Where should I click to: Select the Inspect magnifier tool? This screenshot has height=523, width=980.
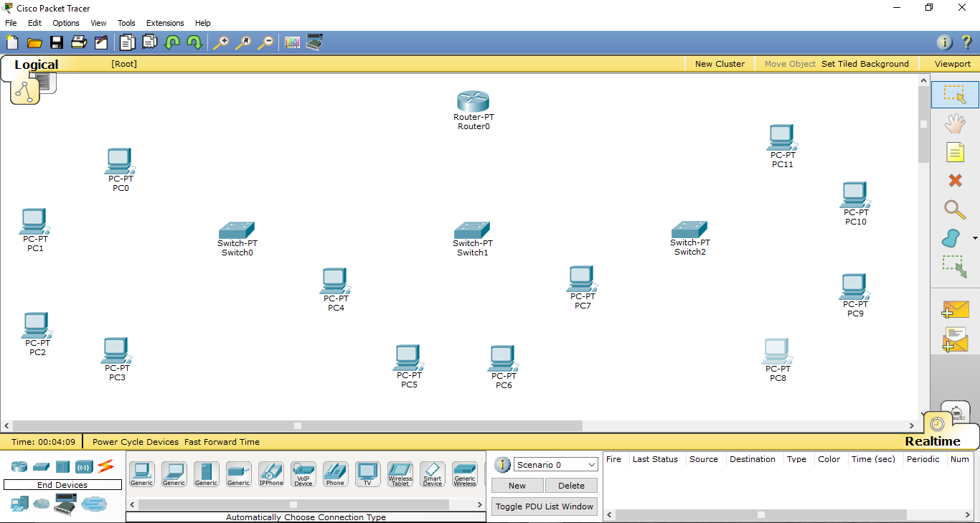pyautogui.click(x=955, y=209)
